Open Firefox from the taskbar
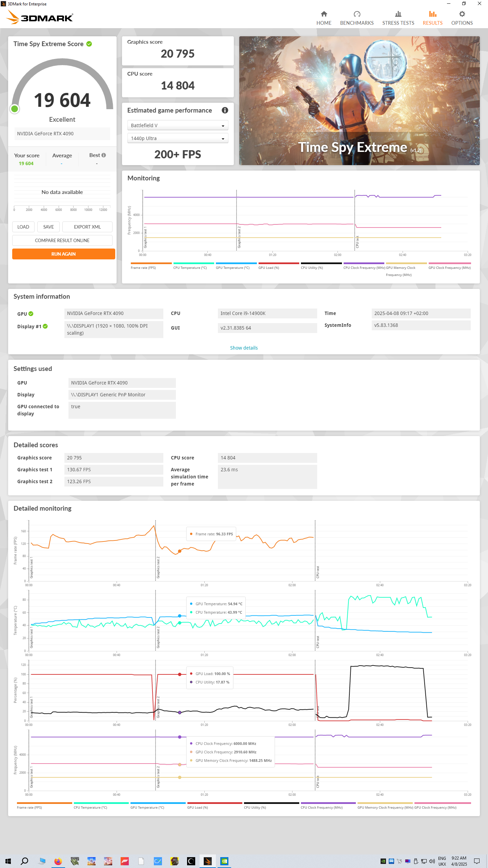488x868 pixels. click(x=58, y=861)
